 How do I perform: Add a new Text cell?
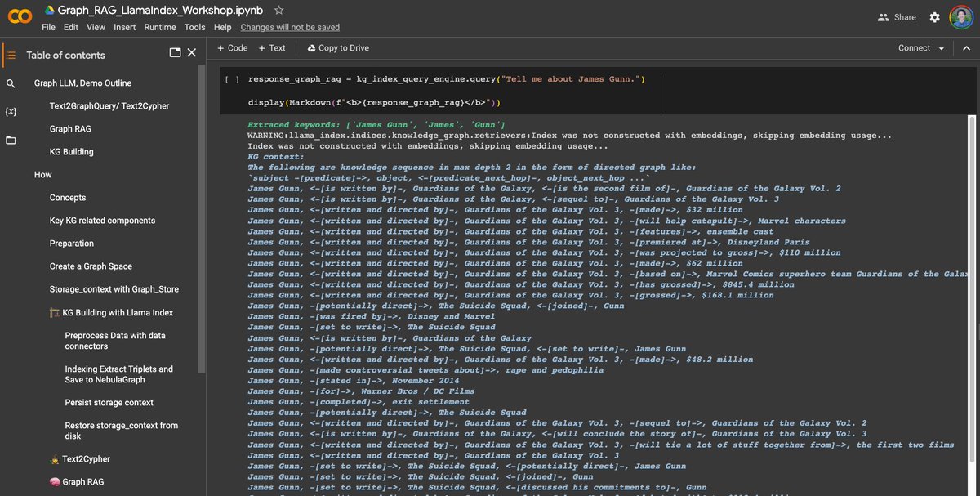coord(272,48)
